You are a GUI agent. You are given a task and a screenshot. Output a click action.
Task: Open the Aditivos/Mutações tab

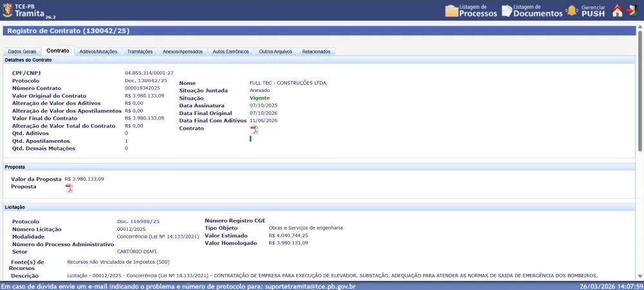coord(98,51)
